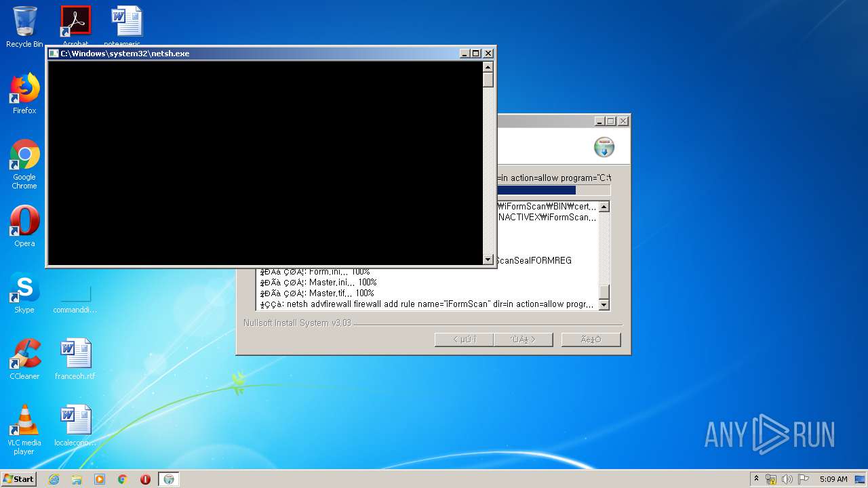Open the franceoh.rtf document icon
The width and height of the screenshot is (868, 488).
point(75,359)
